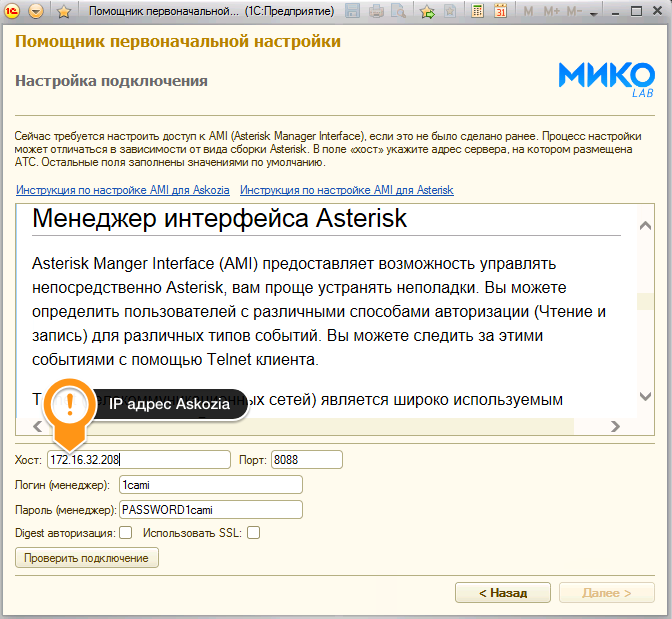Click the save diskette icon
Image resolution: width=672 pixels, height=619 pixels.
[x=352, y=11]
